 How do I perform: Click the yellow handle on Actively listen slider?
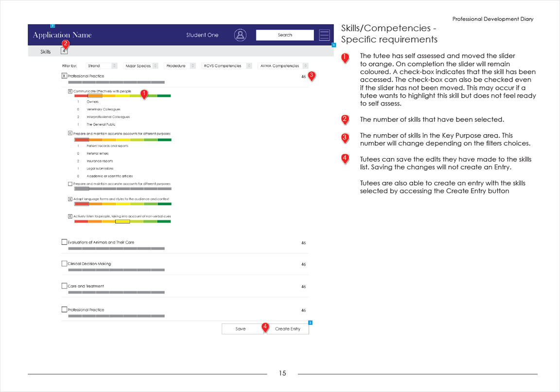(122, 222)
